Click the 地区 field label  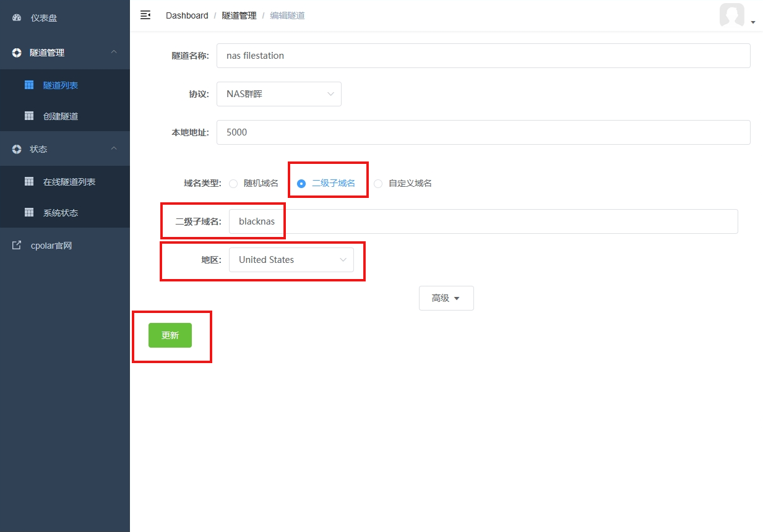pyautogui.click(x=211, y=260)
